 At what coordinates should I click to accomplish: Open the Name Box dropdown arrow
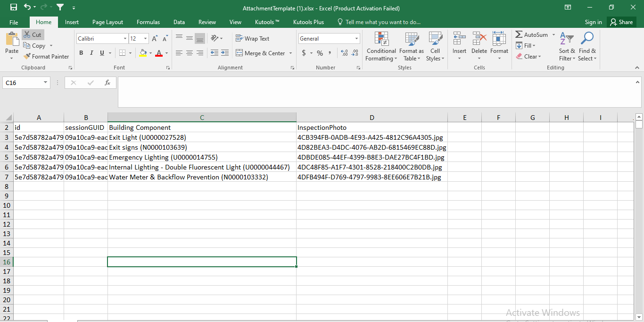[46, 83]
